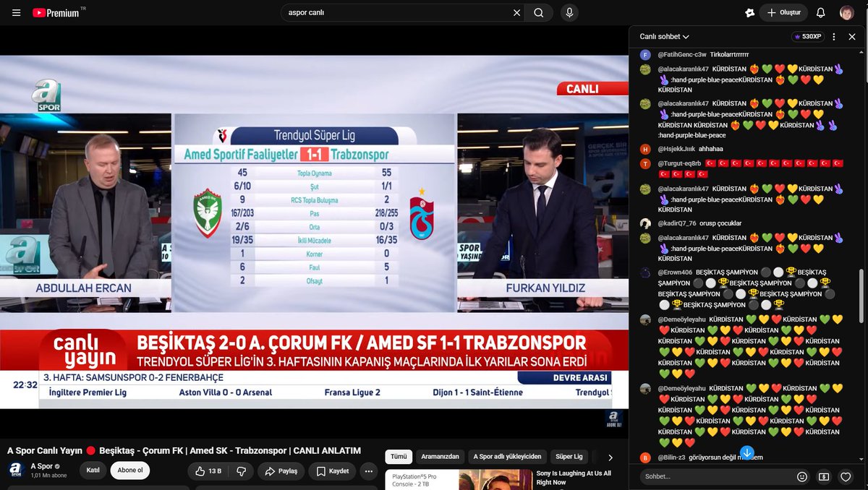Click the 1,01 Mn abone subscriber count

tap(48, 476)
